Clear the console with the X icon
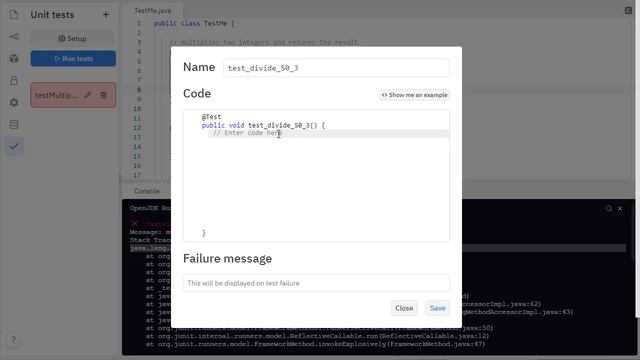Screen dimensions: 640x360 tap(620, 209)
